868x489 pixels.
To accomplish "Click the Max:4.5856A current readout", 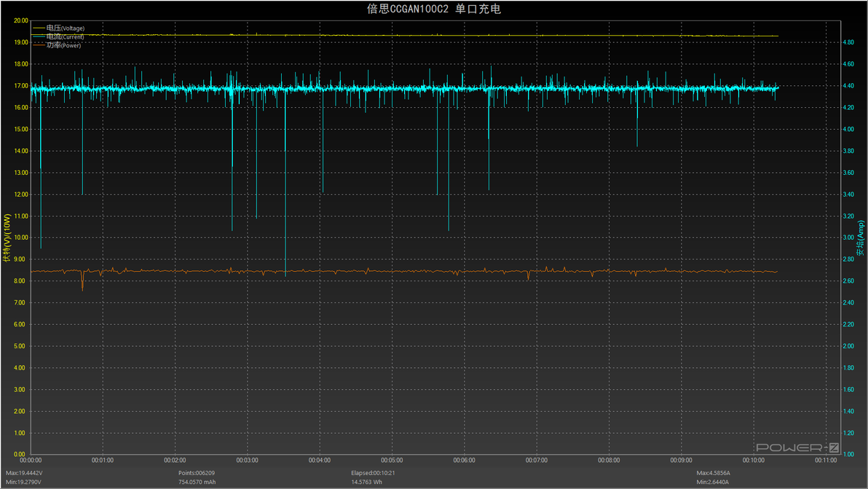I will tap(713, 473).
